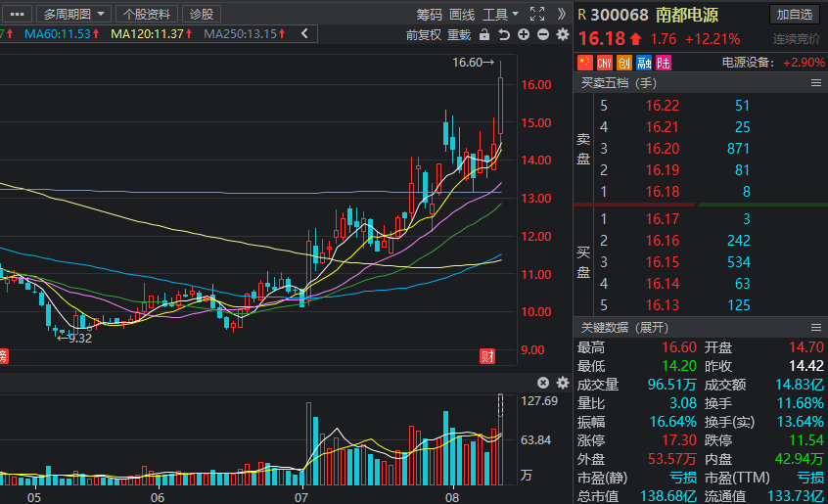Image resolution: width=828 pixels, height=504 pixels.
Task: Toggle the 融 margin trading badge
Action: coord(644,63)
